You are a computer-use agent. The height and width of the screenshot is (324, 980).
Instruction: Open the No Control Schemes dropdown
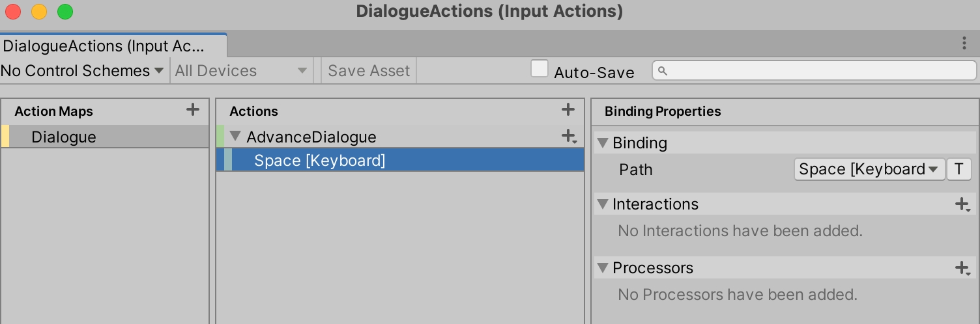click(83, 71)
